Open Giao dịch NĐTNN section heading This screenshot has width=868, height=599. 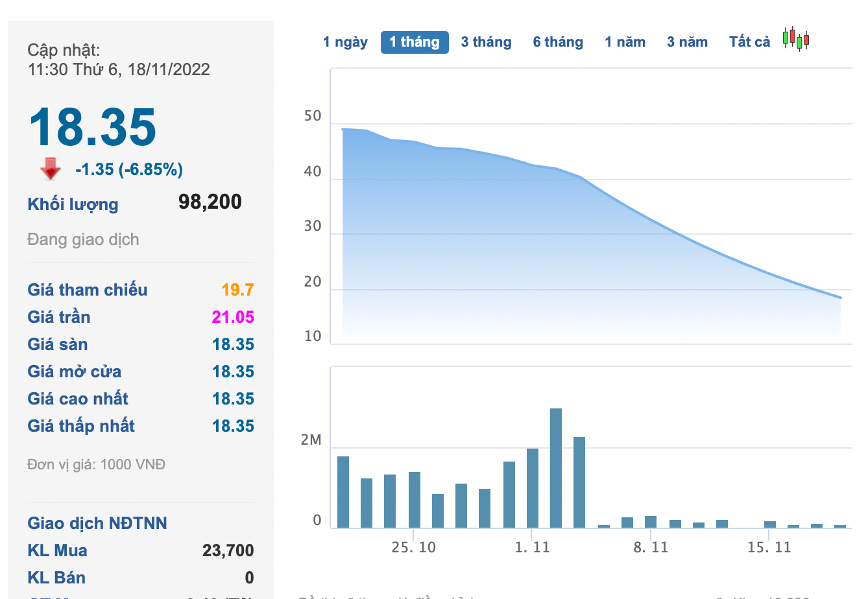pos(97,523)
